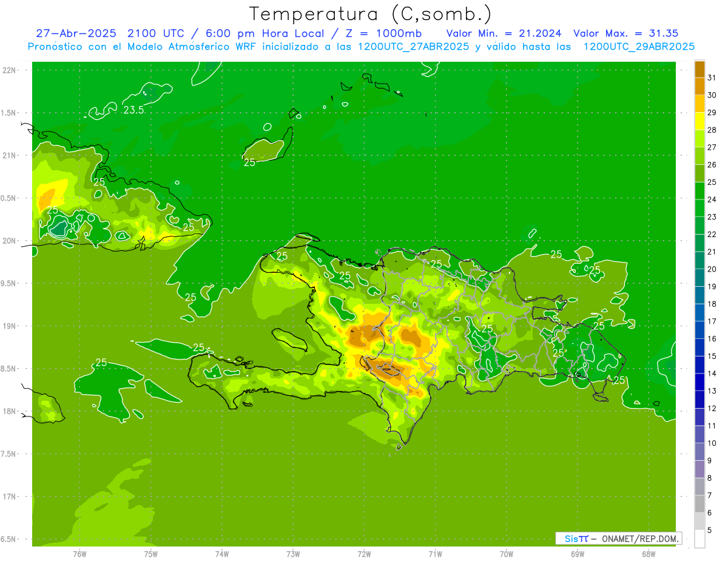
Task: Select the "2100 UTC" time text
Action: [155, 33]
